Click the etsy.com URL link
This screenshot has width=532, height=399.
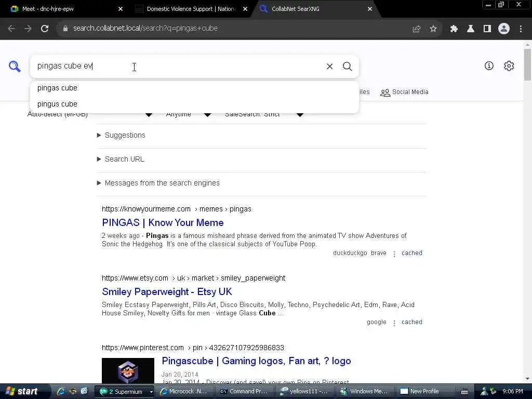pyautogui.click(x=193, y=278)
